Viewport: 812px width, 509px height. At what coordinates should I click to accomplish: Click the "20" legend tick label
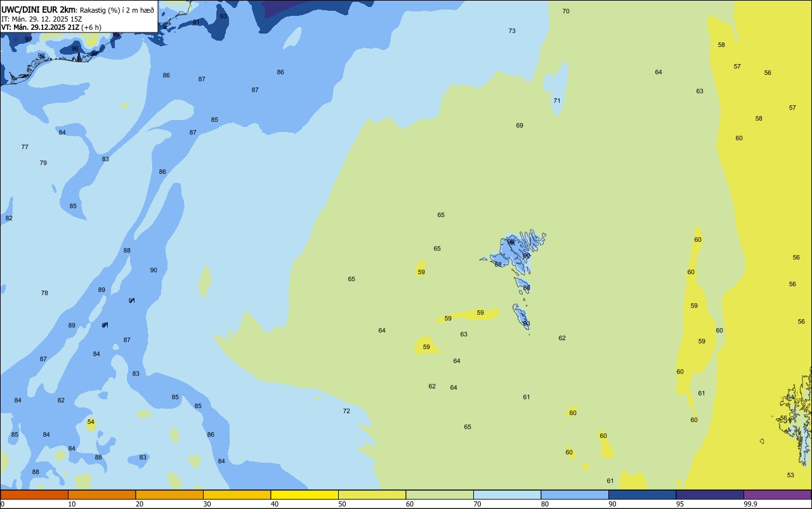[140, 504]
